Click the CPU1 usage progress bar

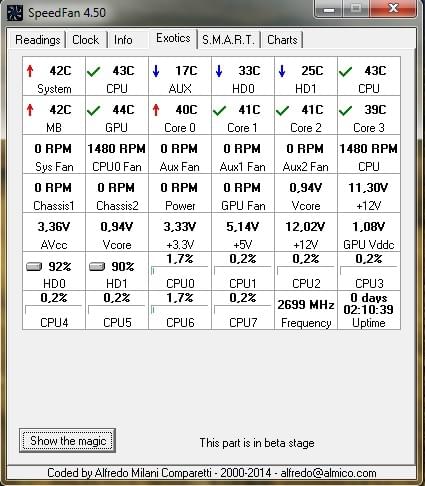(x=243, y=270)
